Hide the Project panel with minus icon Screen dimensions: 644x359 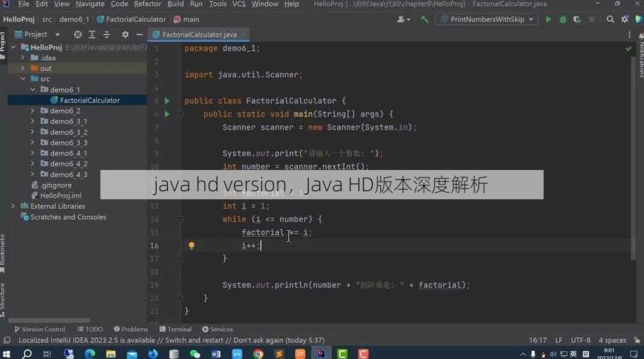pos(139,34)
